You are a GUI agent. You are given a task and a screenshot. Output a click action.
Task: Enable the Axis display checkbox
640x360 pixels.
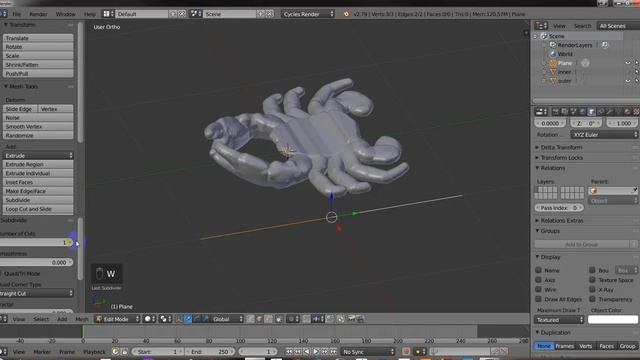tap(538, 280)
